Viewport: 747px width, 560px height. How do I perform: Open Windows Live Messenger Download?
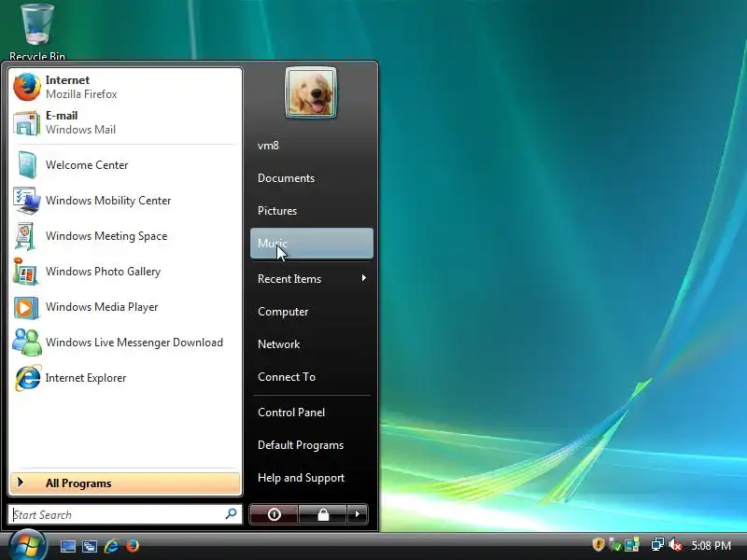tap(125, 343)
